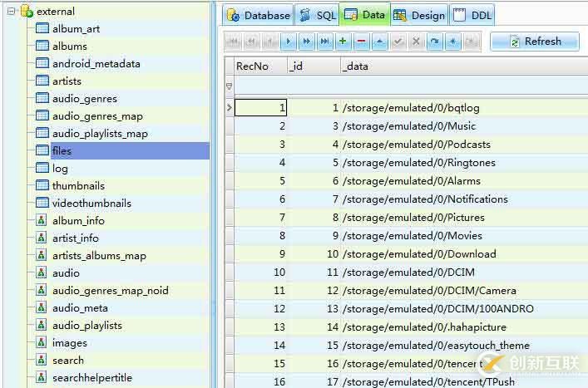Click the filter row funnel icon

pos(229,86)
